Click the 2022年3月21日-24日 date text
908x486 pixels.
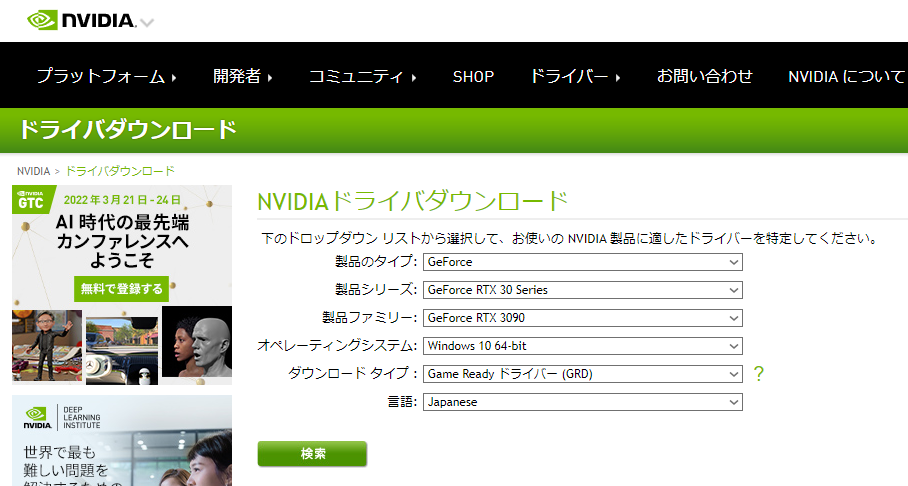click(122, 200)
